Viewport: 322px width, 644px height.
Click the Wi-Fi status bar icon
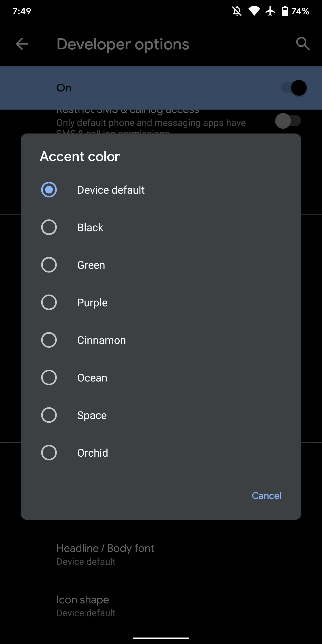click(x=254, y=11)
